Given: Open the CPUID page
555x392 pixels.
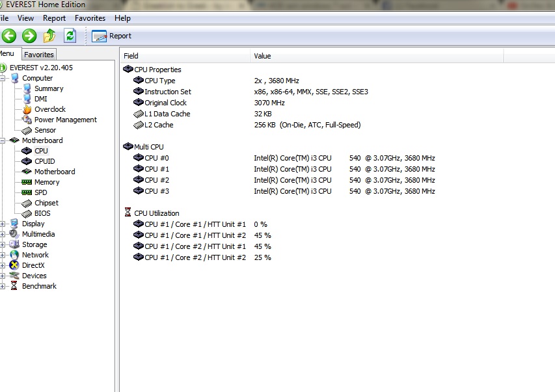Looking at the screenshot, I should click(45, 161).
